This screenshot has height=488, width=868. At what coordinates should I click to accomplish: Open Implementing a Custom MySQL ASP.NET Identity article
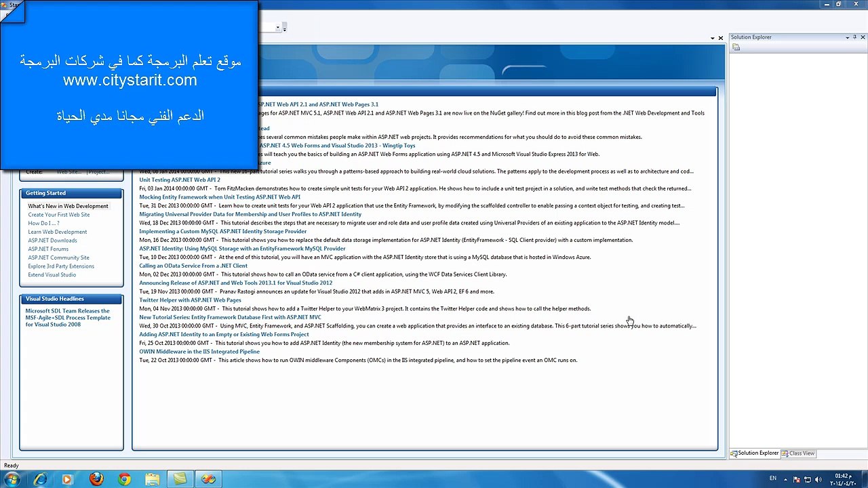223,231
